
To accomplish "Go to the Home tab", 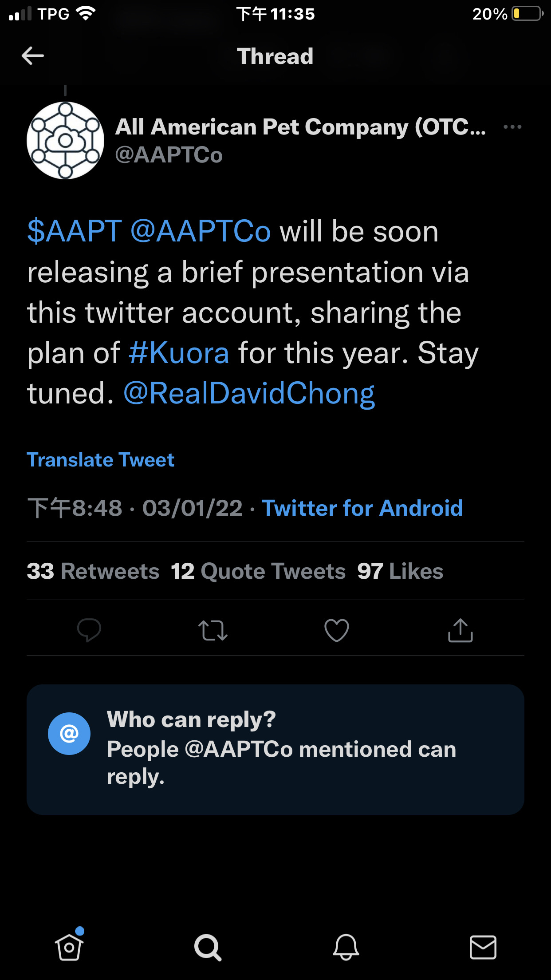I will point(69,947).
